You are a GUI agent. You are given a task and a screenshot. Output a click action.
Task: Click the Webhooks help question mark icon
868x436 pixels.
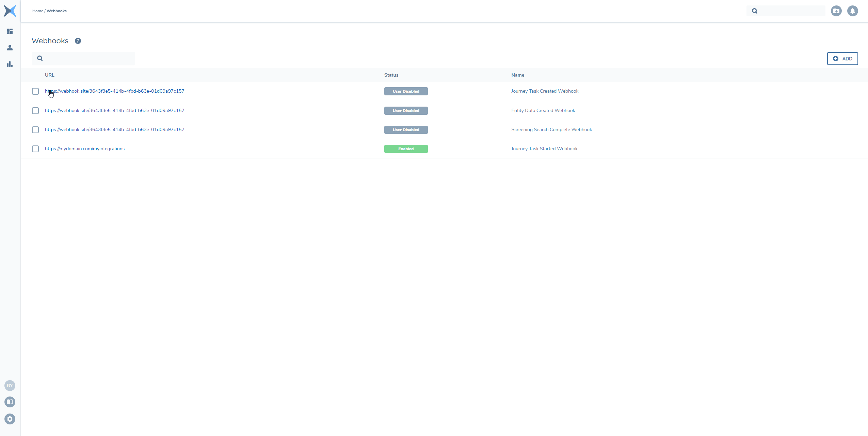78,41
